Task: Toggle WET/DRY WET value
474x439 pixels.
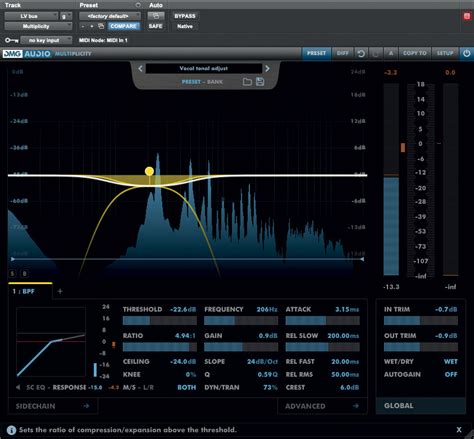Action: point(451,361)
